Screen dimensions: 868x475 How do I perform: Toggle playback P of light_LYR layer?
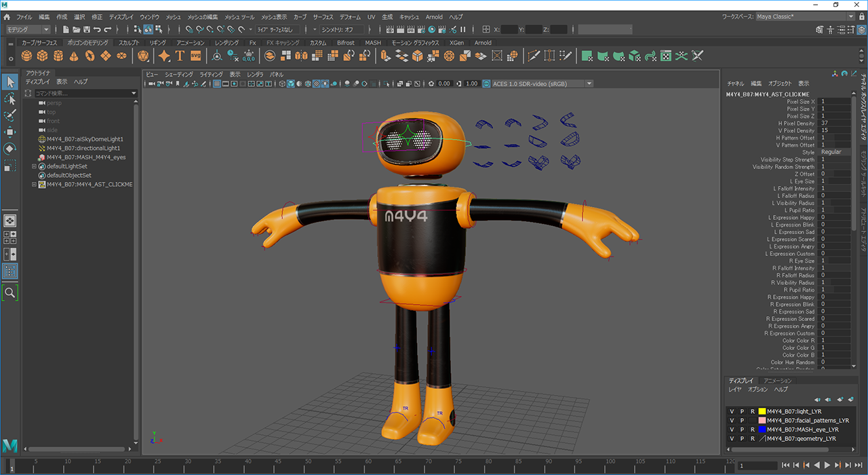click(742, 411)
